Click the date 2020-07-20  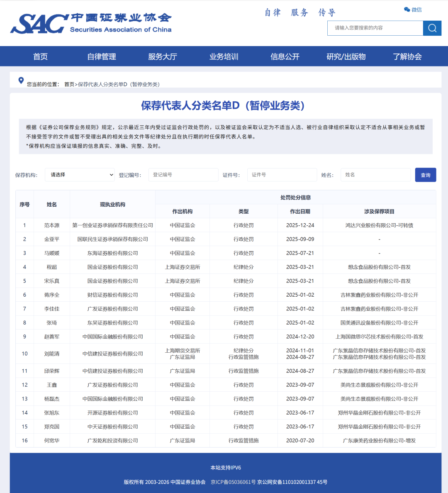(300, 440)
